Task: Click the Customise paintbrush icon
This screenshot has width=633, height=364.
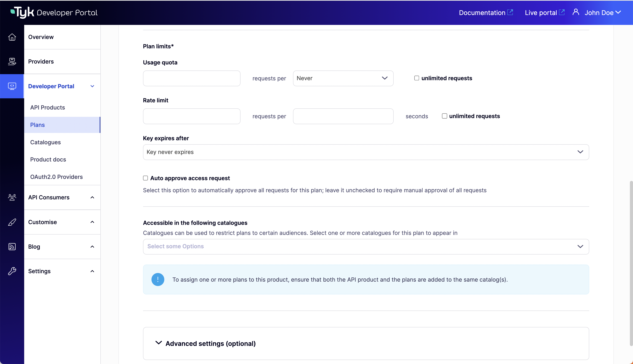Action: [12, 222]
